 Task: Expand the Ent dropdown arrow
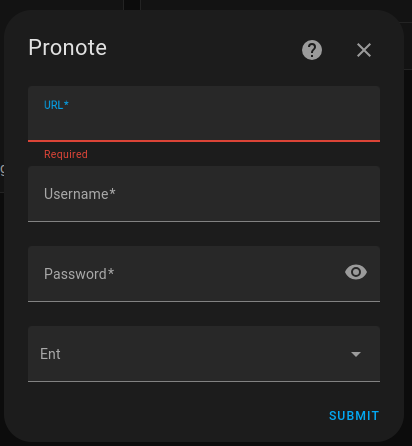(356, 354)
